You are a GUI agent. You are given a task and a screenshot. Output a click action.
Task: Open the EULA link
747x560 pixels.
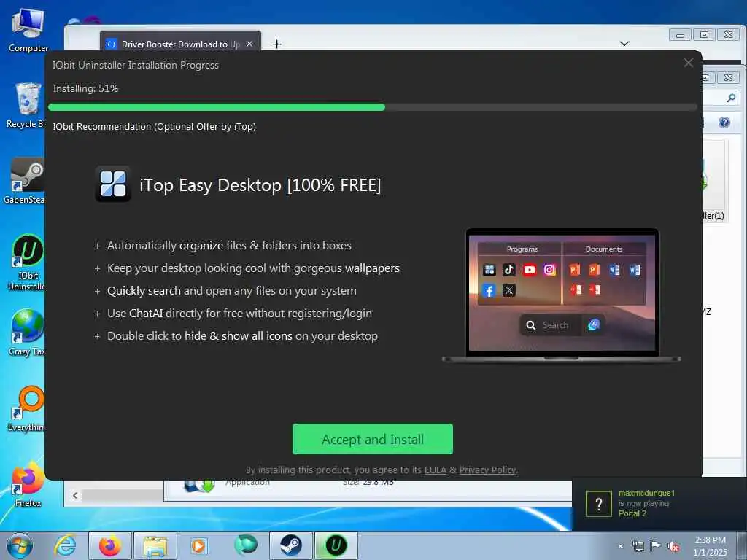[x=436, y=470]
